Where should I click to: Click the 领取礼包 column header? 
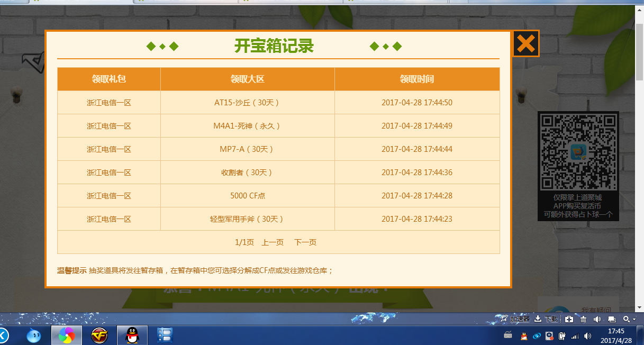109,79
